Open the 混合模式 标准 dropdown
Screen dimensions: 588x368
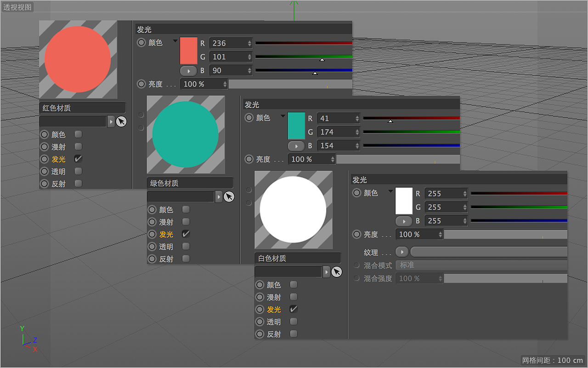coord(481,265)
